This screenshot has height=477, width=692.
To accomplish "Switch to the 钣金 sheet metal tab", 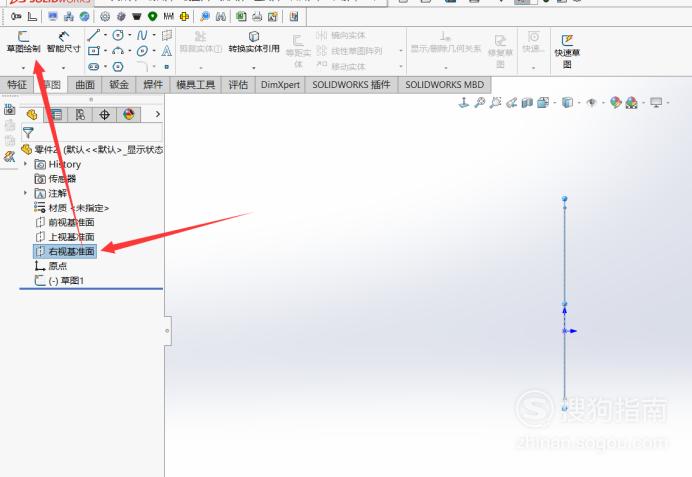I will coord(119,85).
